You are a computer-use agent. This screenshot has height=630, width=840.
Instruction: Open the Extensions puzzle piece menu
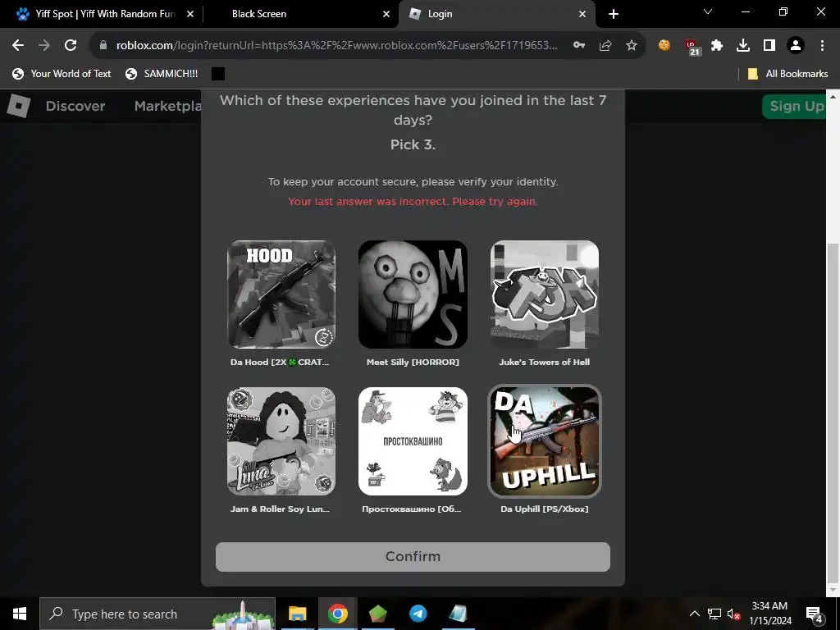[717, 46]
